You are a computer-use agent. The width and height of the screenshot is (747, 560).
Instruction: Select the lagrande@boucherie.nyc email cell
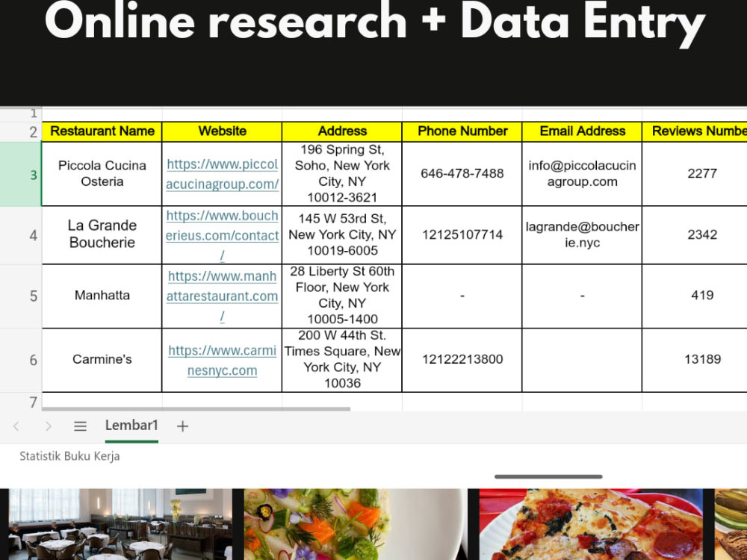[582, 235]
